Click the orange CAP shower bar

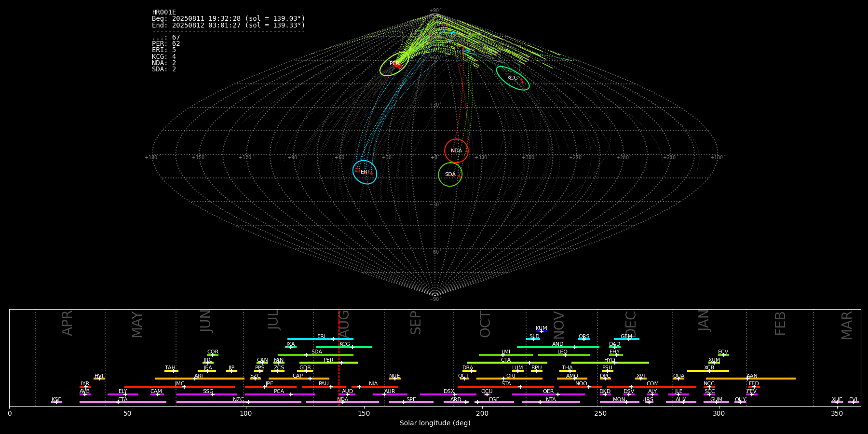pyautogui.click(x=299, y=379)
